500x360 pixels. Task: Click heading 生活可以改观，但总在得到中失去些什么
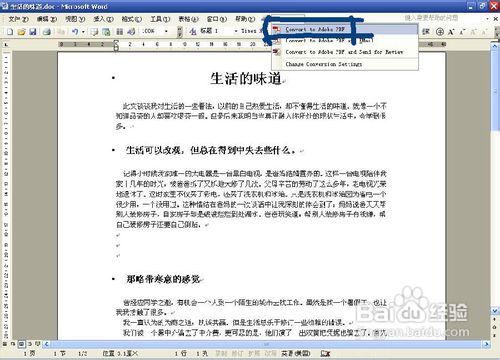coord(211,151)
